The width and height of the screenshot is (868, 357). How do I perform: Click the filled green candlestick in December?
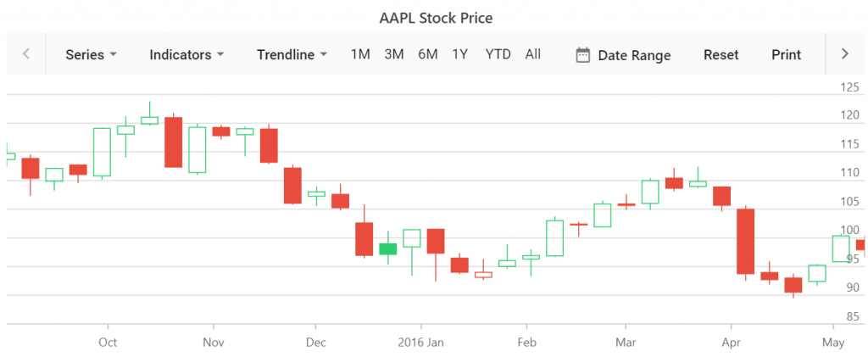(387, 248)
